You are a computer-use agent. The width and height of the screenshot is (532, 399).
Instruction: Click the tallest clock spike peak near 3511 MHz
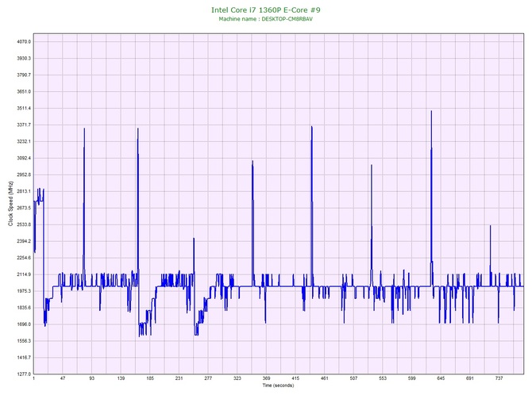431,111
